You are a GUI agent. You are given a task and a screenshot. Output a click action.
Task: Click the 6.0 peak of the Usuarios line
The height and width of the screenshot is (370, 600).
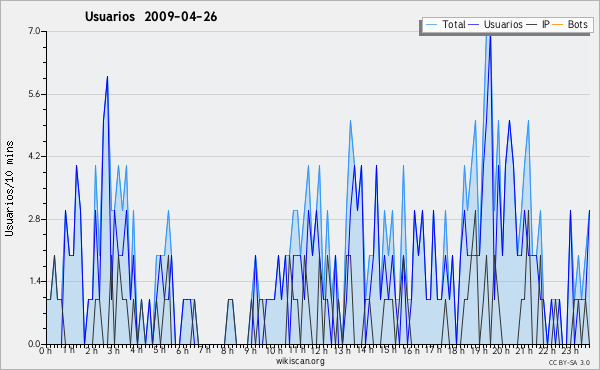107,77
